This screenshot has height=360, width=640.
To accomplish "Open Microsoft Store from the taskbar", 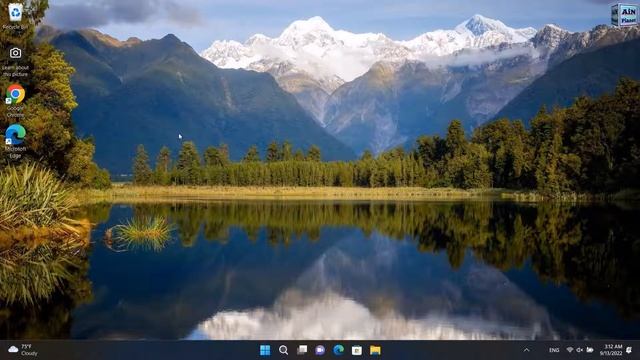I will [x=357, y=350].
